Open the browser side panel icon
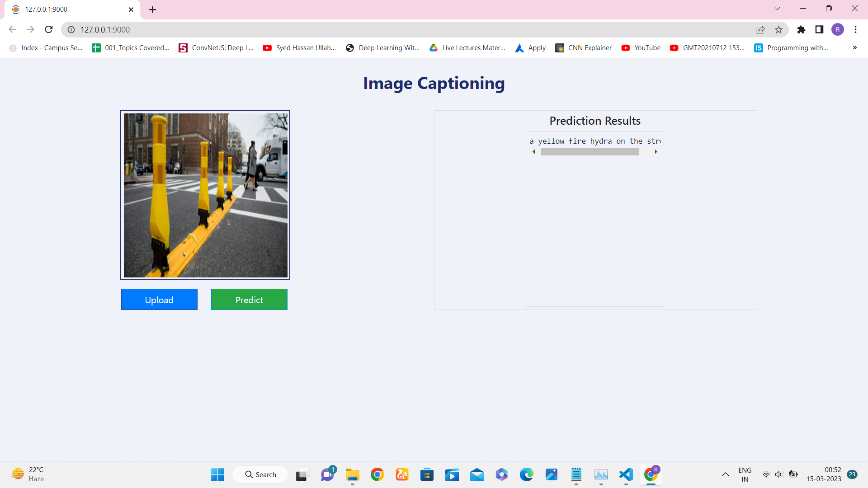Viewport: 868px width, 488px height. coord(820,29)
